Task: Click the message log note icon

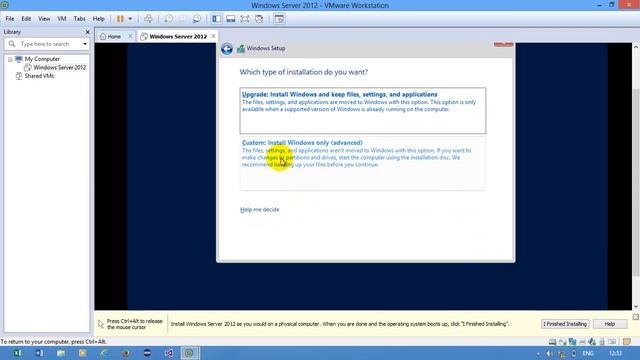Action: click(x=627, y=342)
